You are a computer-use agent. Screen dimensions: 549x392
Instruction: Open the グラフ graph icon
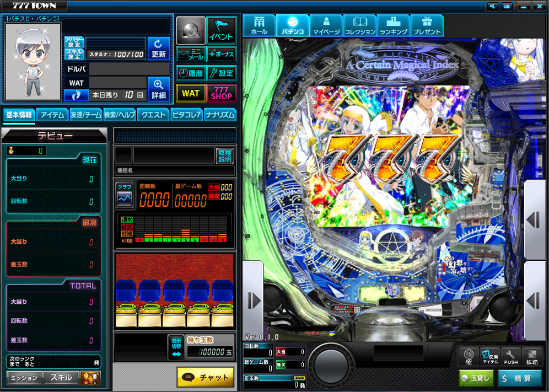(x=125, y=195)
